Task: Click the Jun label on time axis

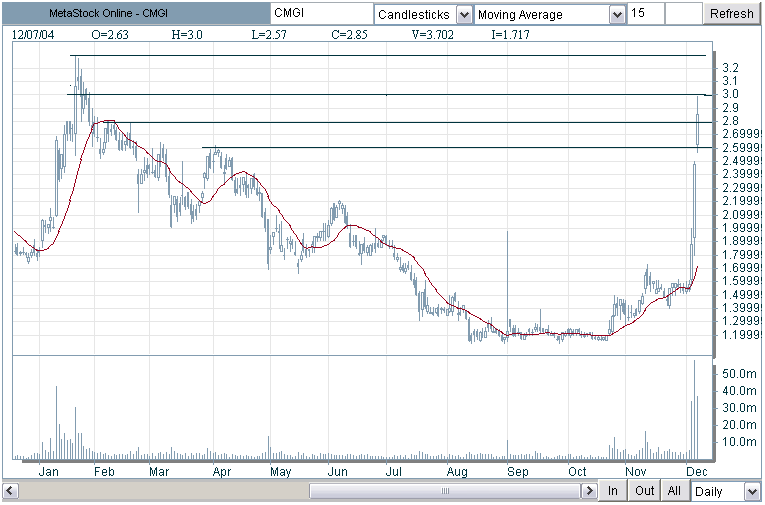Action: [338, 472]
